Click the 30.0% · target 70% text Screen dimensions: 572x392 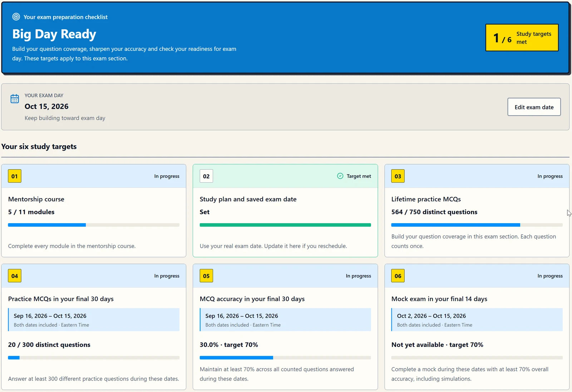229,345
